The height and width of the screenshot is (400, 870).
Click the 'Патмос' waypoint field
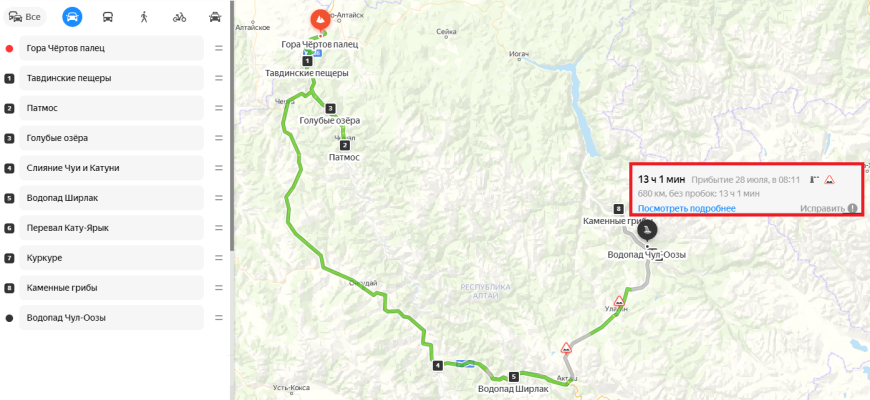tap(112, 108)
